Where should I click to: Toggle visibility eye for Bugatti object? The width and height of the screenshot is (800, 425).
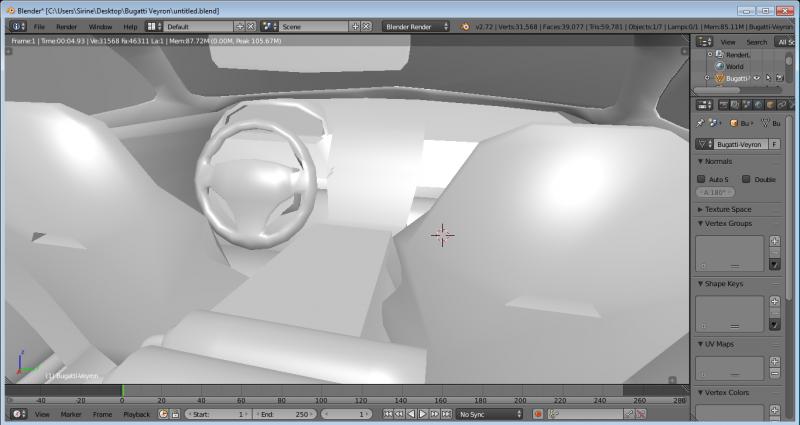[x=756, y=78]
